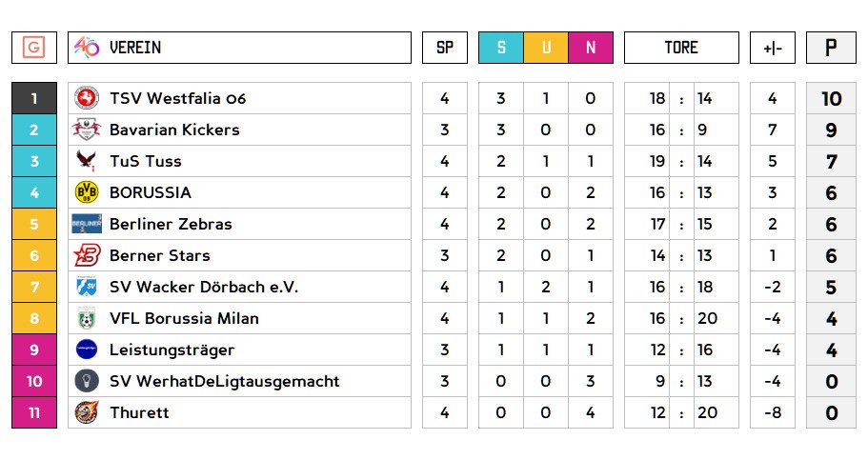This screenshot has height=460, width=868.
Task: Sort by the magenta N losses column
Action: pyautogui.click(x=591, y=48)
